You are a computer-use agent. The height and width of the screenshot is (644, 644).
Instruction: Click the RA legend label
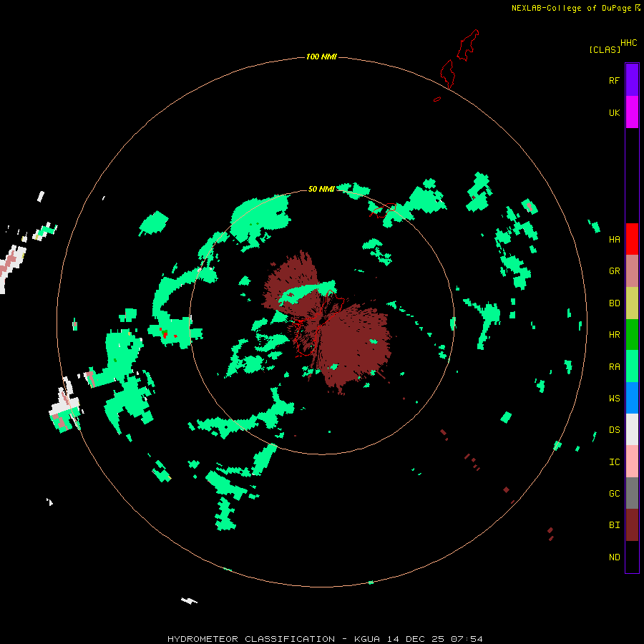614,366
